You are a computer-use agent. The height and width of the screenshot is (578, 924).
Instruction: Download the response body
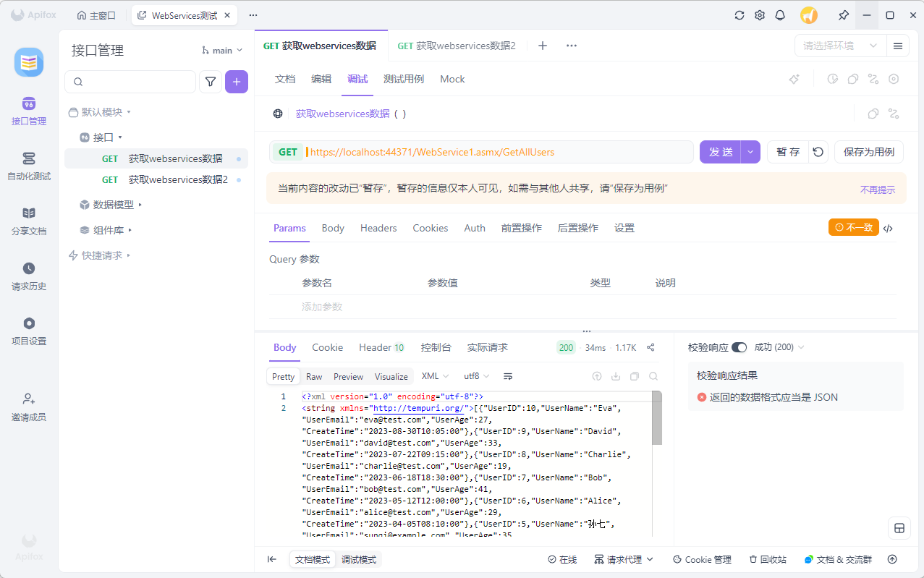pos(616,376)
